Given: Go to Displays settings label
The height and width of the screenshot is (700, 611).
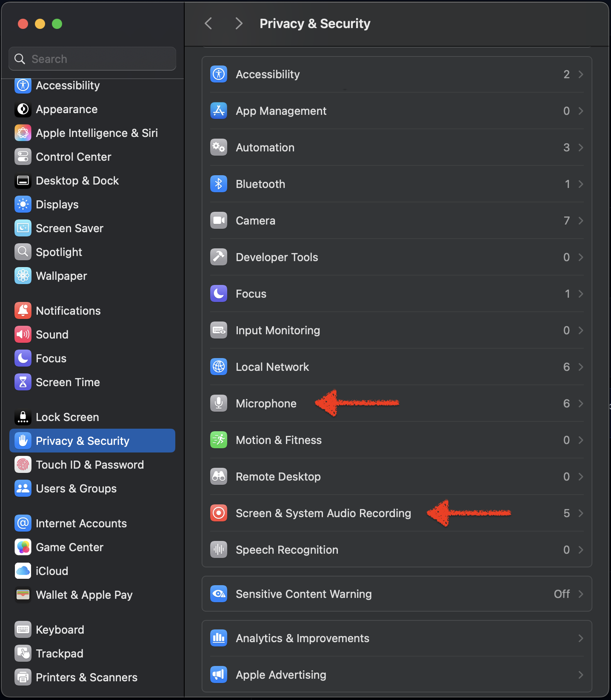Looking at the screenshot, I should [x=57, y=205].
